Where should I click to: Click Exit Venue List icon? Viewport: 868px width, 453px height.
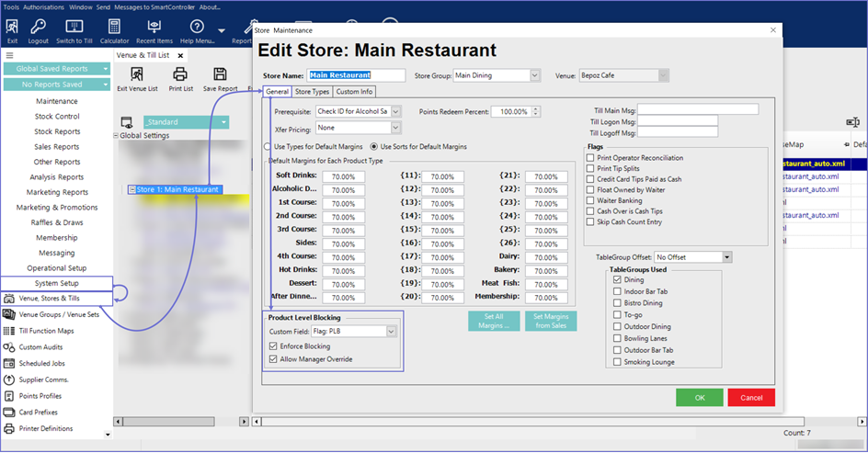(x=137, y=75)
